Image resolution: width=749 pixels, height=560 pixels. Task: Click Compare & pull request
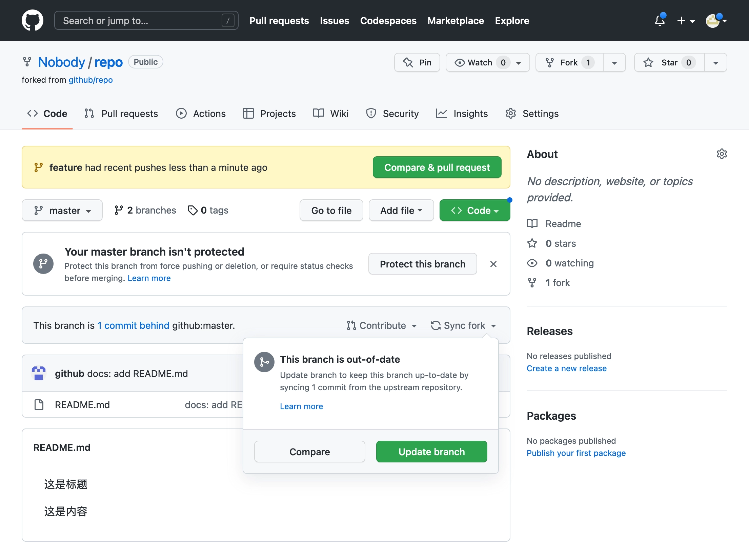(x=437, y=167)
